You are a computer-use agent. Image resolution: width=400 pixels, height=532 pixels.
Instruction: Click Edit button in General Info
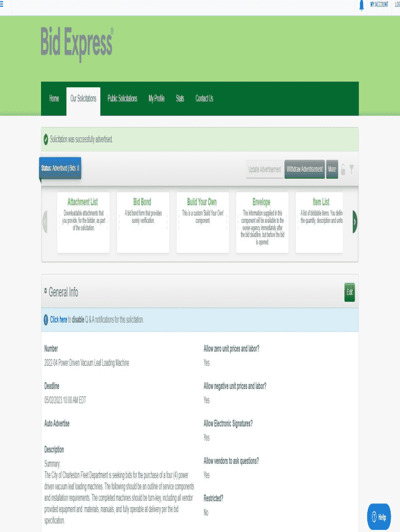(350, 292)
